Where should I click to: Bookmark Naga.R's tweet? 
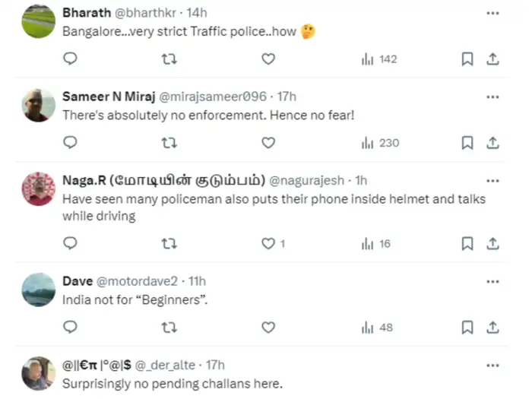[467, 243]
